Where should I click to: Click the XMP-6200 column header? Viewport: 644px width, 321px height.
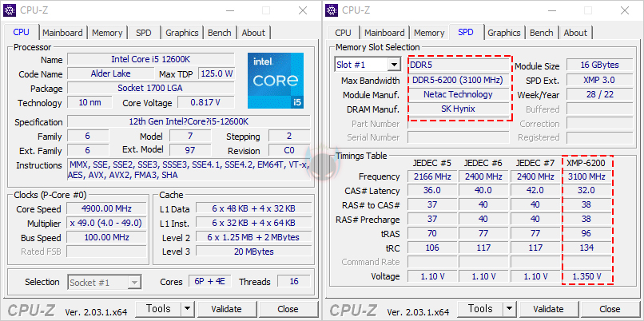point(586,163)
